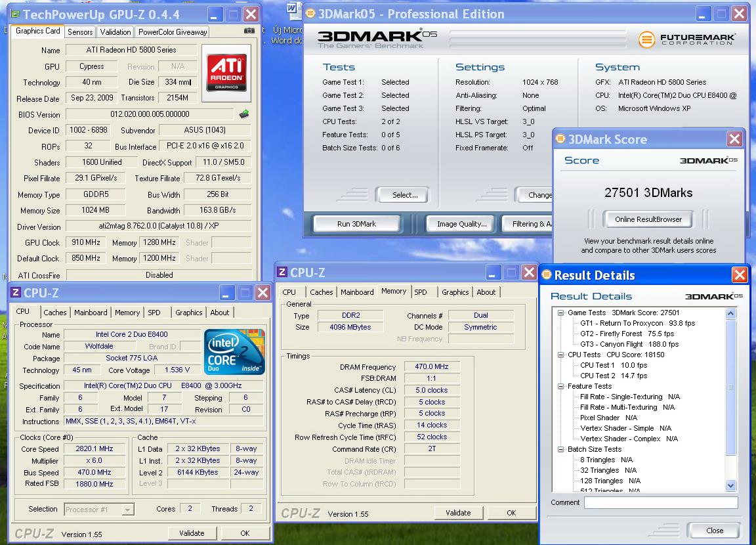Select CPU Test 1 result row
This screenshot has height=545, width=756.
tap(614, 365)
